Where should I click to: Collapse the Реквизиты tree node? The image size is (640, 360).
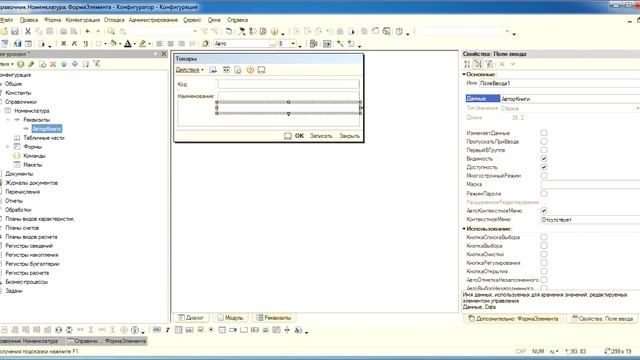pyautogui.click(x=8, y=120)
